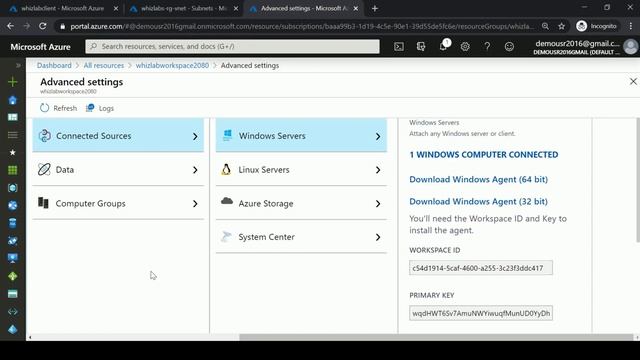
Task: Open the notifications bell
Action: [x=444, y=46]
